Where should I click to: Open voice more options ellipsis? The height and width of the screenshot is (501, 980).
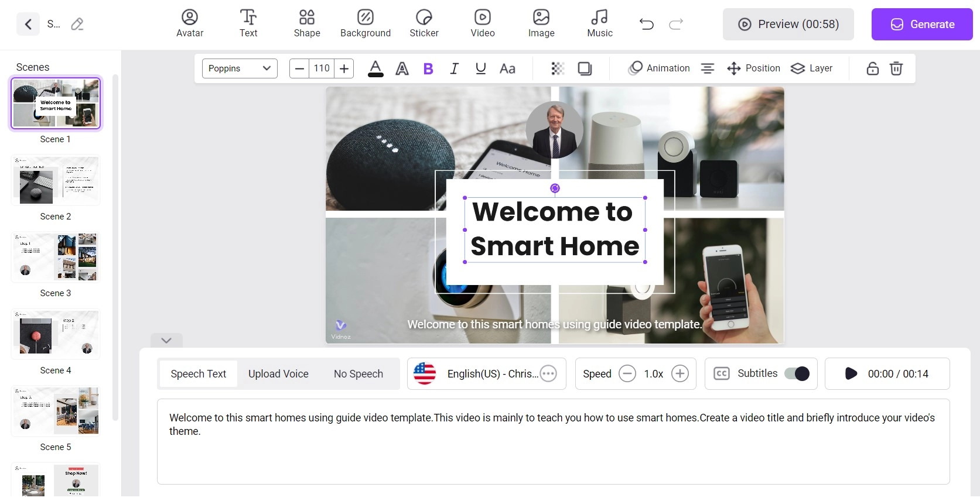pos(548,374)
